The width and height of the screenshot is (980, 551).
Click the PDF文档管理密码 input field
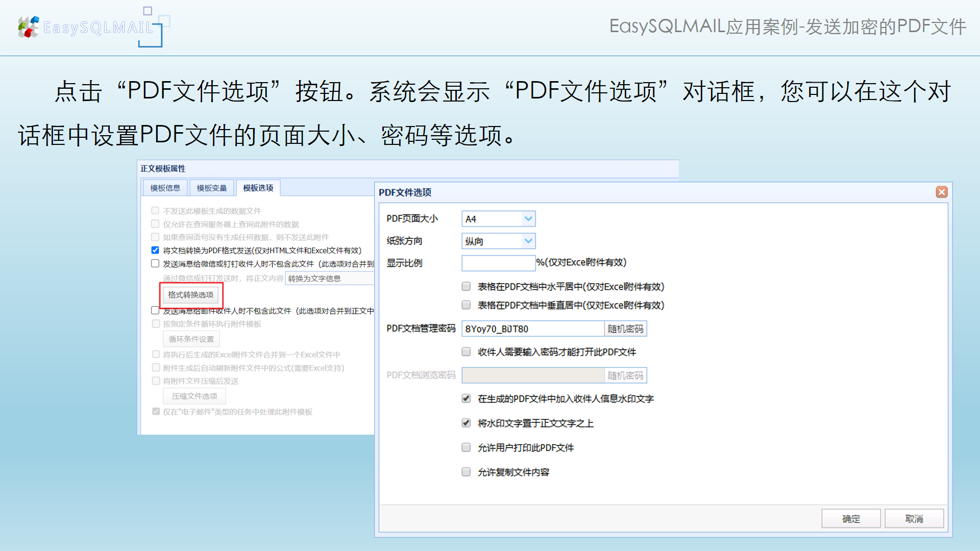coord(533,329)
